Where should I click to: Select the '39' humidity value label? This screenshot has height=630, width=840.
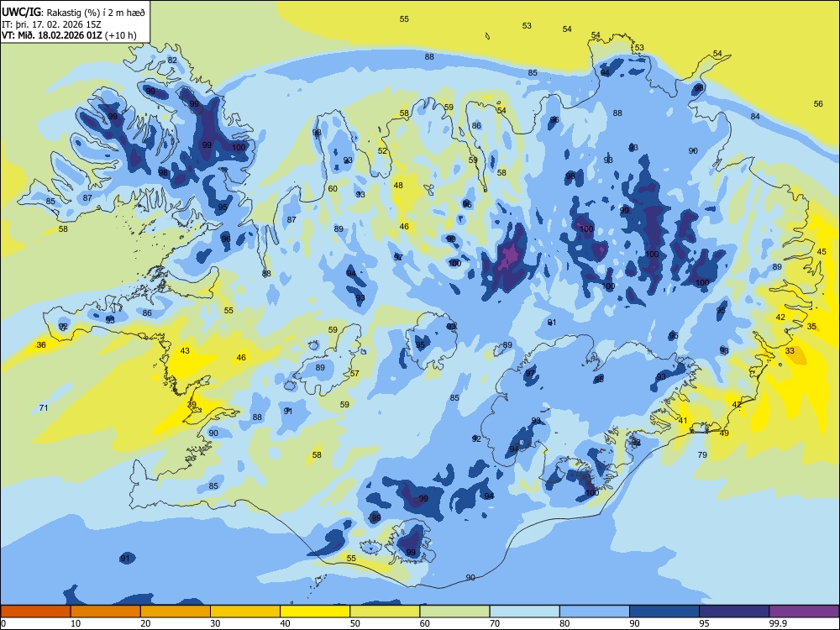[192, 405]
